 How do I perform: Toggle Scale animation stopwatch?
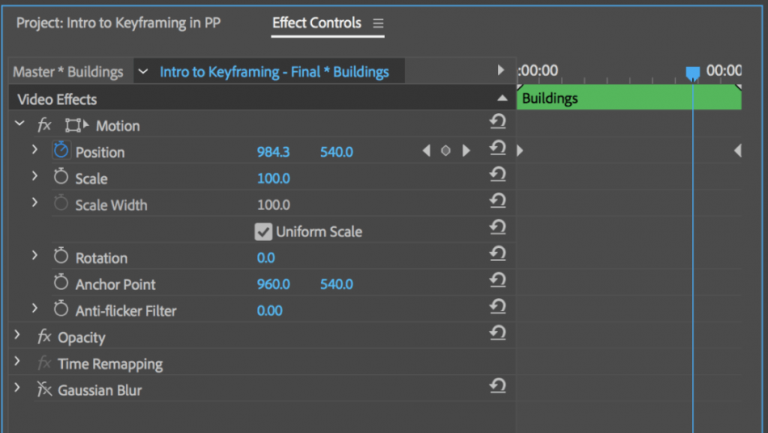[61, 178]
